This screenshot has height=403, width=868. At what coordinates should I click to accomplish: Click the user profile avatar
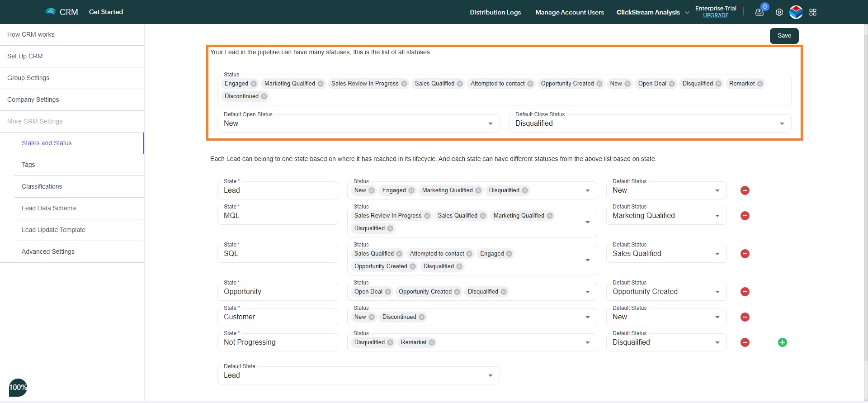click(796, 12)
